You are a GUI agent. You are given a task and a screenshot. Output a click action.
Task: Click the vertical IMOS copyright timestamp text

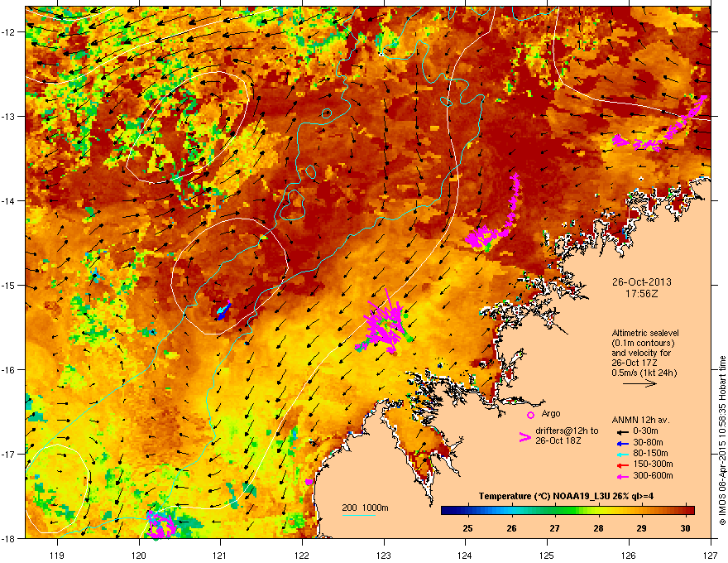(x=722, y=440)
